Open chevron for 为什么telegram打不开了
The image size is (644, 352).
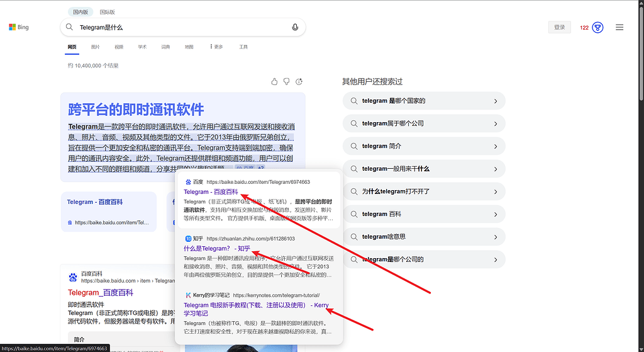click(x=496, y=191)
